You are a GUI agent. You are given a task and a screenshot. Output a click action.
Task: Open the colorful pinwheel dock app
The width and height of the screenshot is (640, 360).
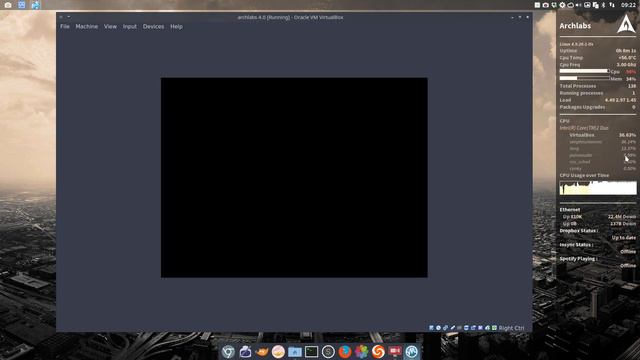coord(361,351)
